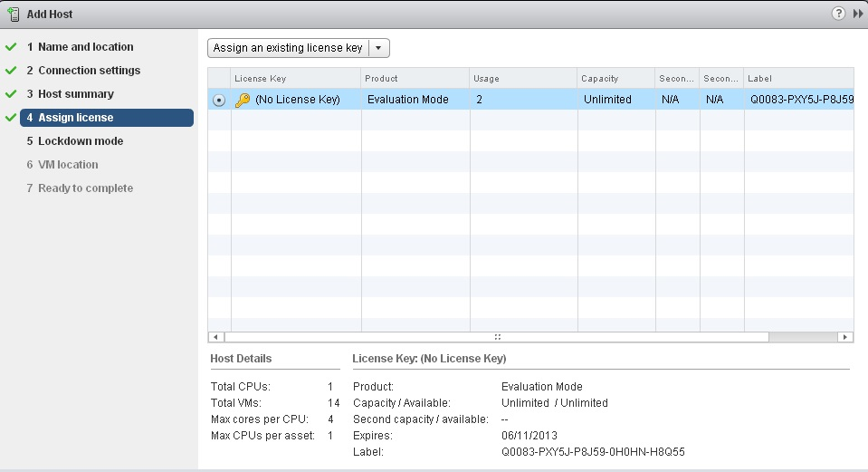Click the horizontal scrollbar thumb in license table
Image resolution: width=868 pixels, height=472 pixels.
tap(496, 337)
